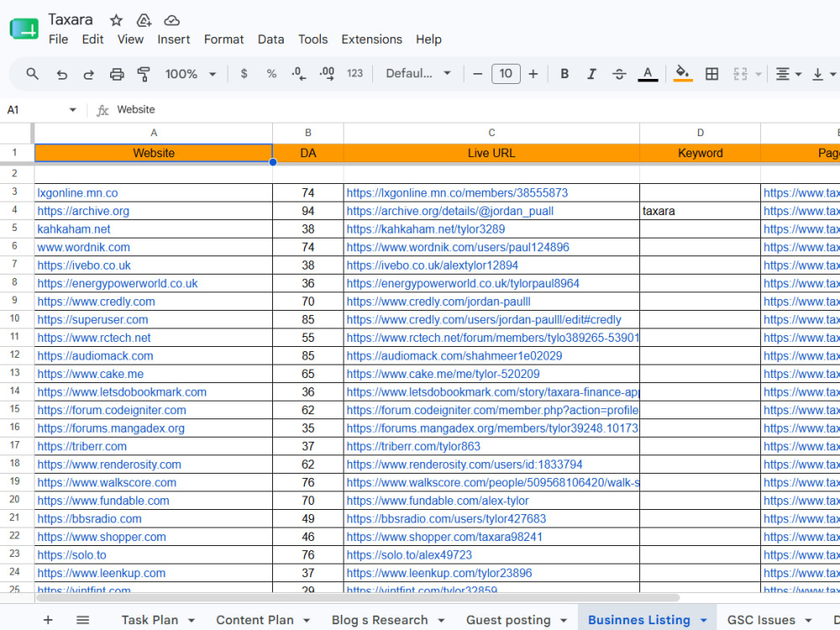Image resolution: width=840 pixels, height=630 pixels.
Task: Open the fundable.com/alex-tylor live URL
Action: (x=437, y=501)
